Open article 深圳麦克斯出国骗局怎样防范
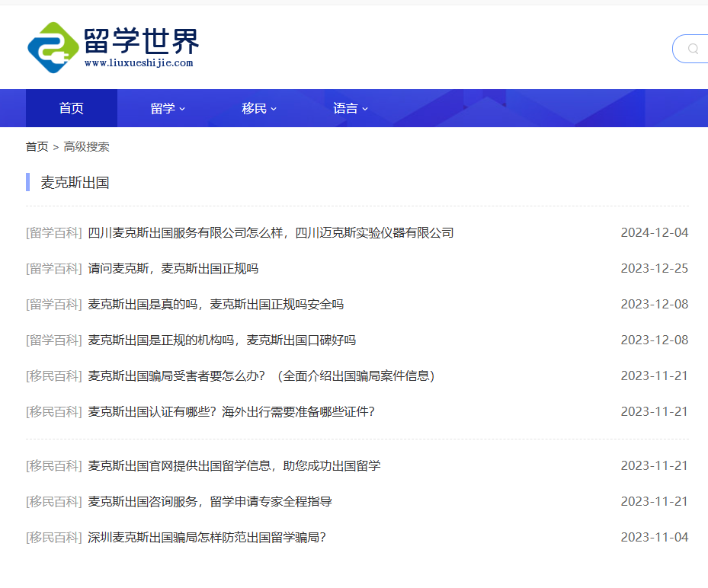 (x=207, y=538)
